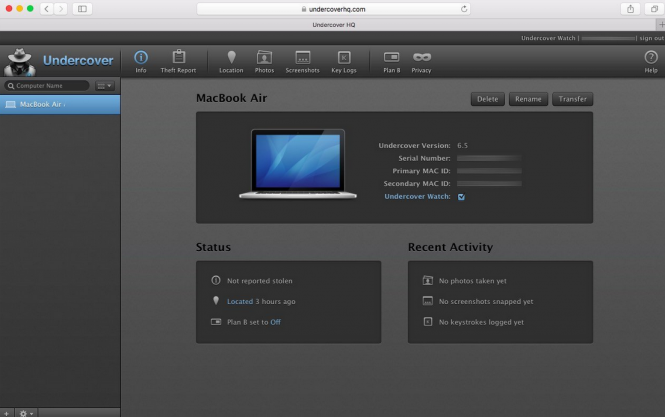Open the Undercover Watch label link

click(x=417, y=196)
